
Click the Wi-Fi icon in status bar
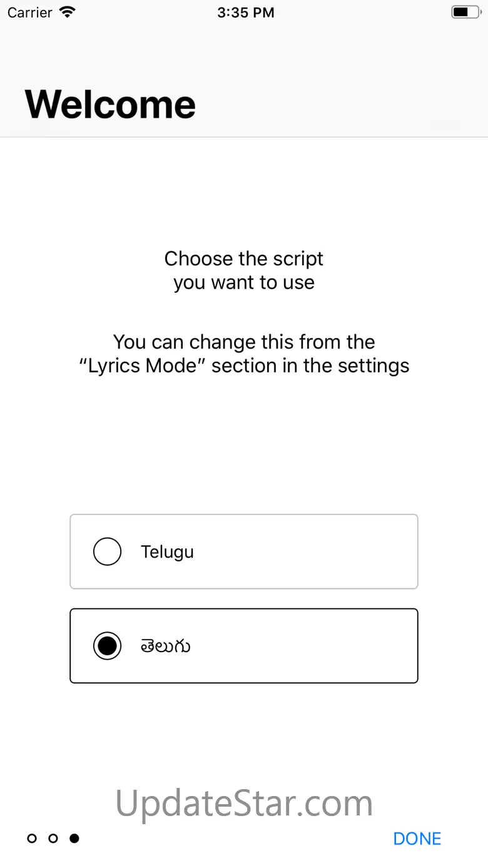click(x=66, y=12)
